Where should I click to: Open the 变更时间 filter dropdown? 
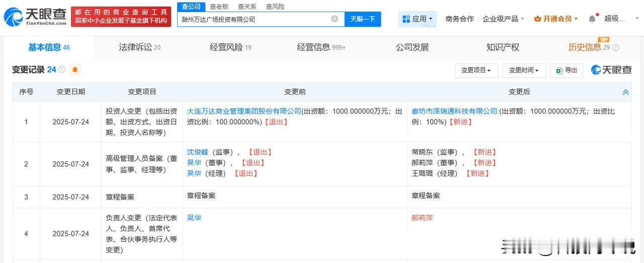524,70
